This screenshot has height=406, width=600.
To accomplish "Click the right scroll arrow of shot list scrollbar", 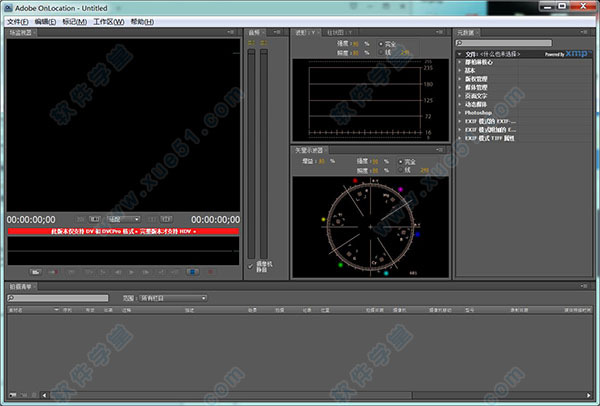I will (x=589, y=395).
